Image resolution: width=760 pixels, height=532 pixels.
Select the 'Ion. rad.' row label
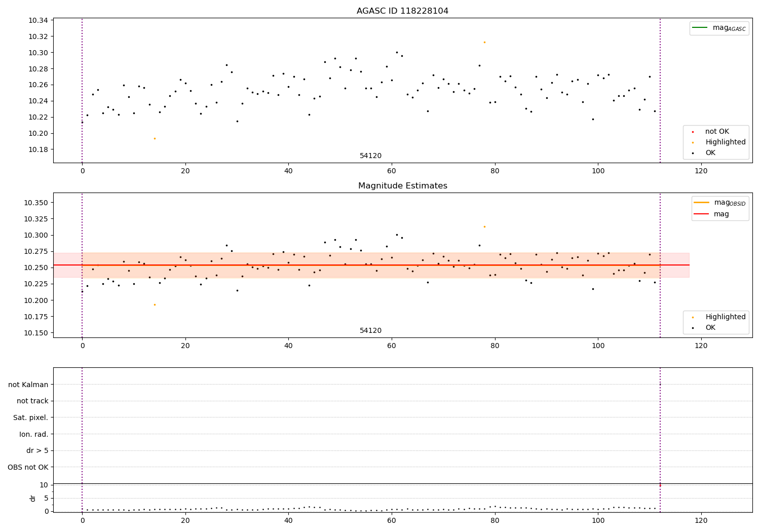coord(34,434)
